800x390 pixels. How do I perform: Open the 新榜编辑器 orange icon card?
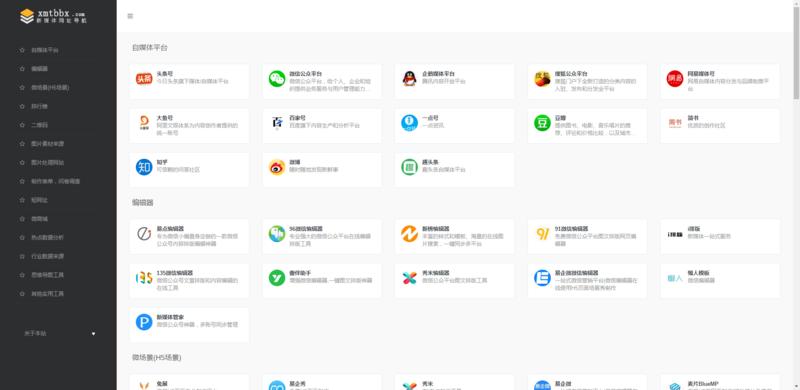click(x=455, y=236)
